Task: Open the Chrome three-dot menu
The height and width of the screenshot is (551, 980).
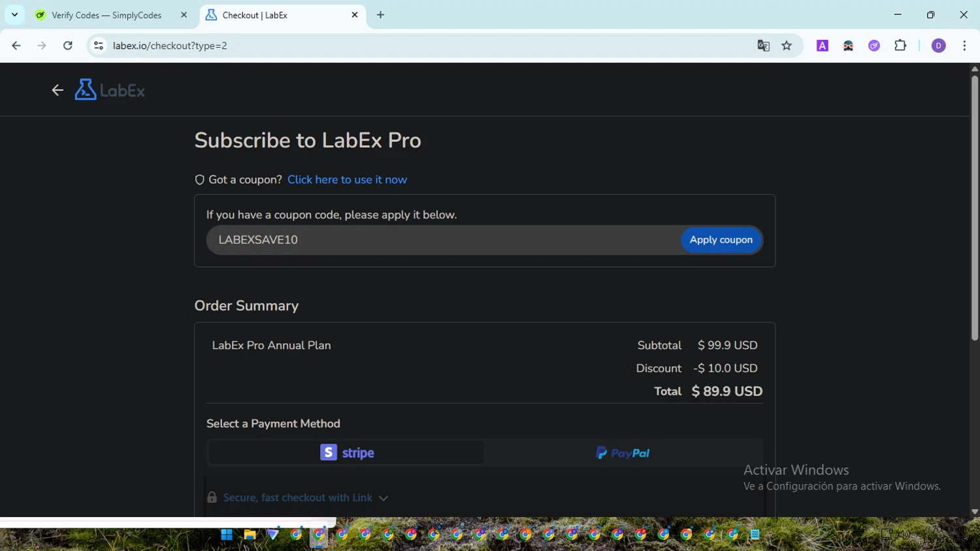Action: point(964,46)
